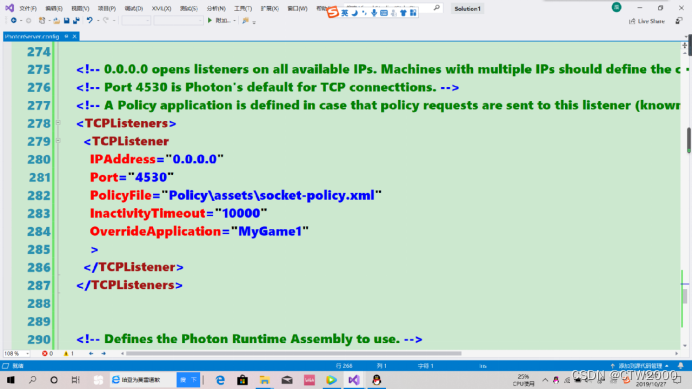
Task: Navigate backward with the toolbar back arrow
Action: 14,20
